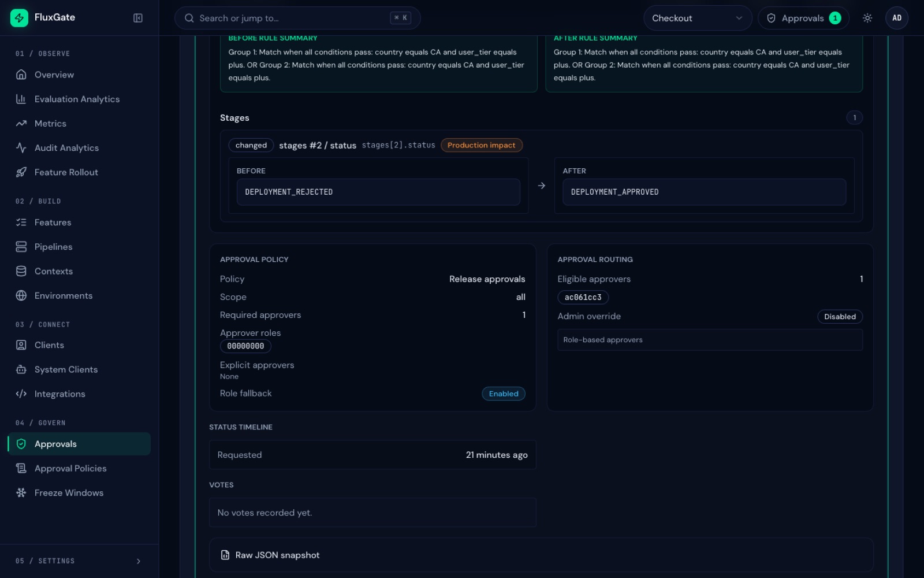Image resolution: width=924 pixels, height=578 pixels.
Task: Open the Checkout project dropdown
Action: tap(698, 18)
